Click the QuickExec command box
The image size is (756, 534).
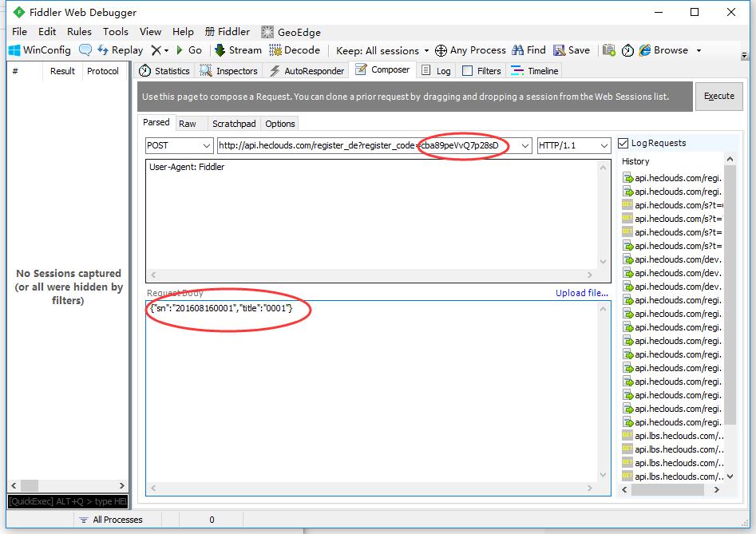(68, 501)
